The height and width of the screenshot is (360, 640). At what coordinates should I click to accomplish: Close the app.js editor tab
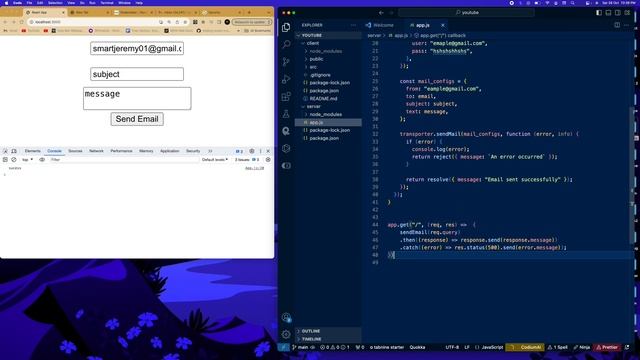coord(443,25)
